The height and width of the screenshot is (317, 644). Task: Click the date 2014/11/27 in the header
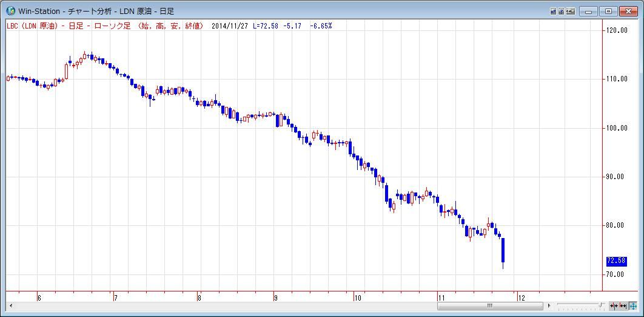pyautogui.click(x=230, y=26)
